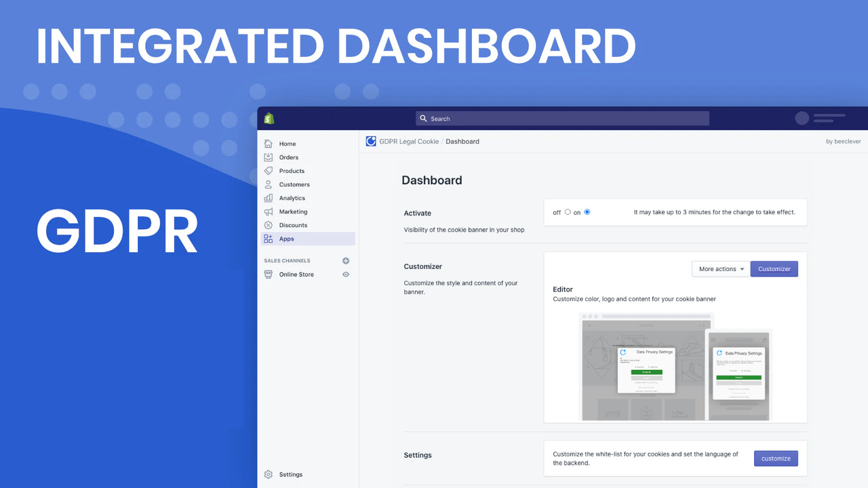Click the Customizer button

(774, 268)
